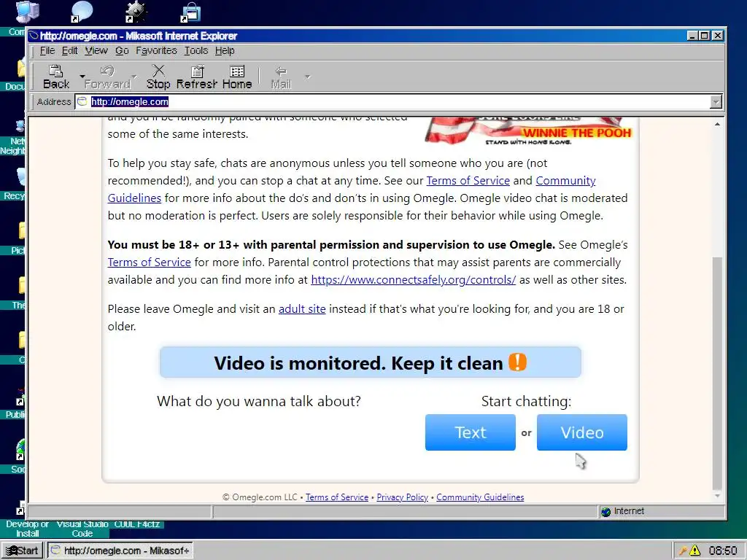
Task: Open the Favorites menu
Action: coord(156,50)
